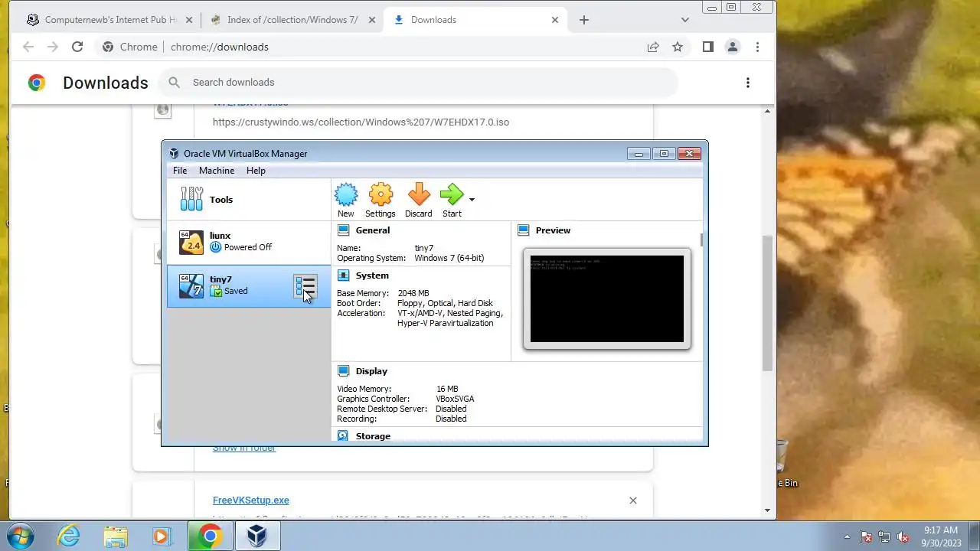Open tiny7 machine tools menu icon
This screenshot has height=551, width=980.
pyautogui.click(x=305, y=287)
